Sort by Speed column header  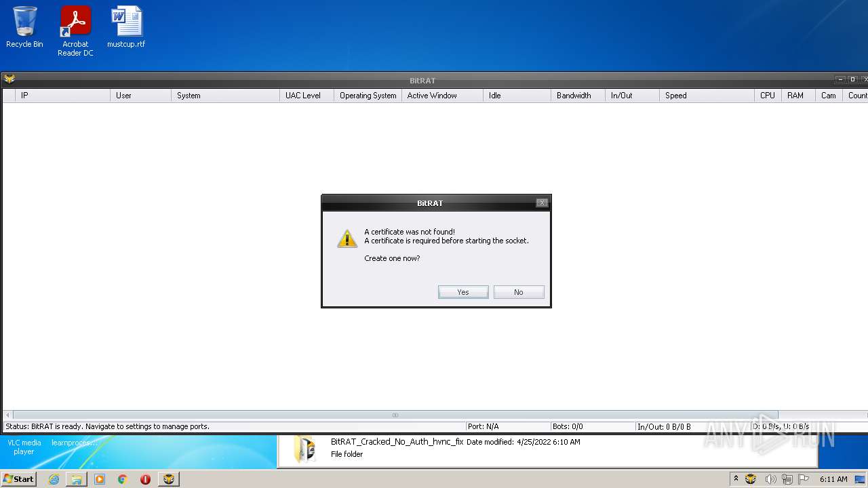[x=707, y=96]
